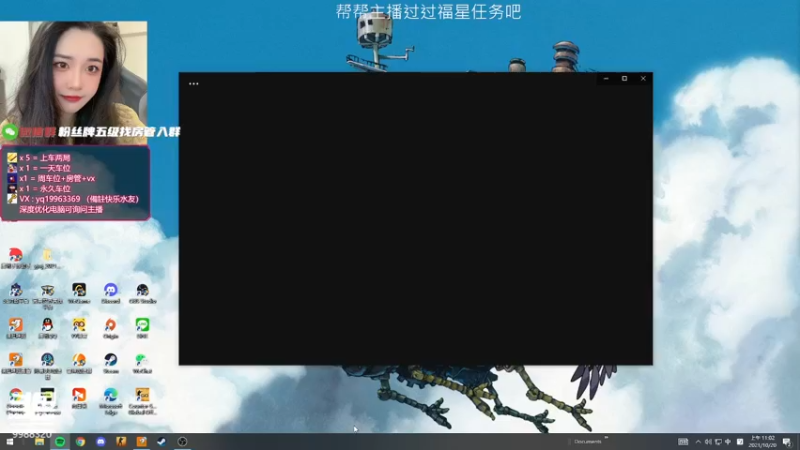Image resolution: width=800 pixels, height=450 pixels.
Task: Select the red-haired character desktop shortcut
Action: (x=16, y=259)
